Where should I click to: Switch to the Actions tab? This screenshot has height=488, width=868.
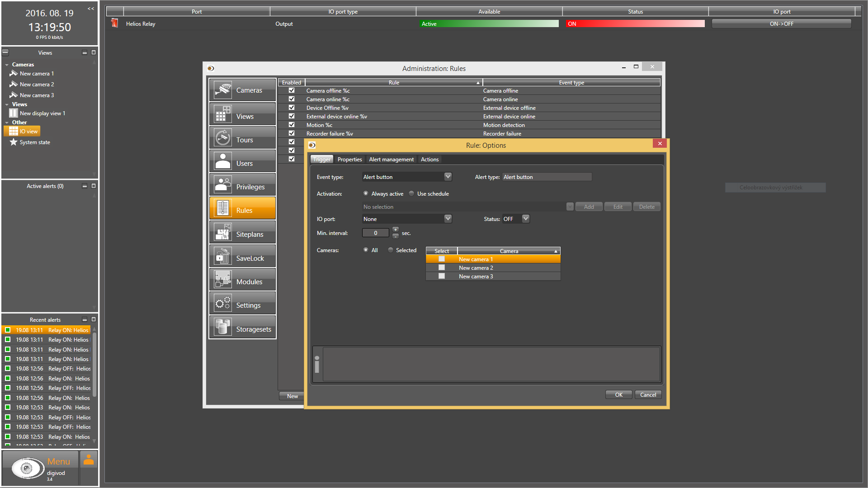coord(429,160)
